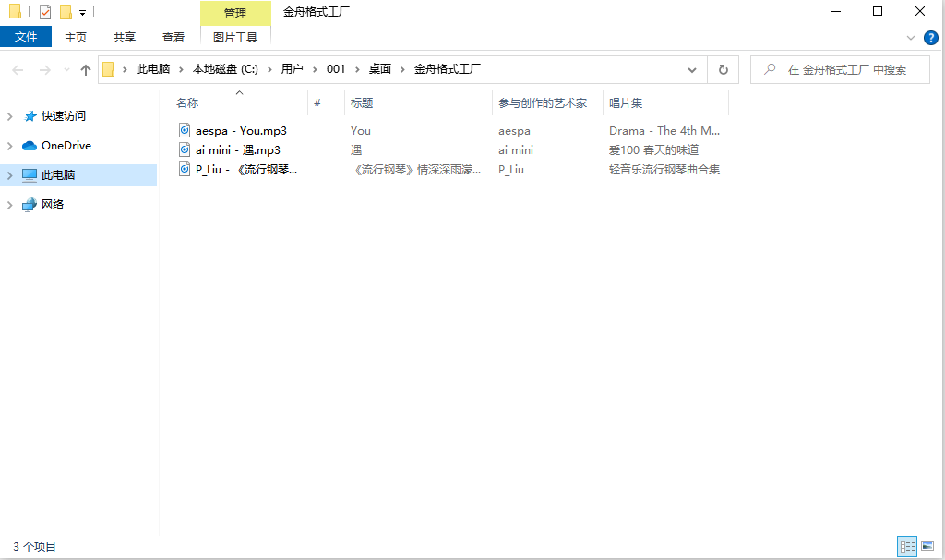Switch to details view icon
Viewport: 945px width, 560px height.
point(907,547)
